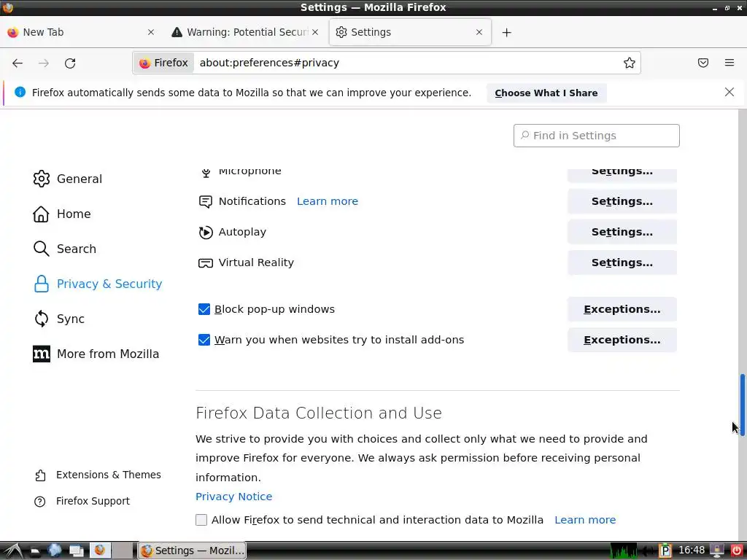Click the Autoplay permission icon
The width and height of the screenshot is (747, 560).
[x=205, y=233]
